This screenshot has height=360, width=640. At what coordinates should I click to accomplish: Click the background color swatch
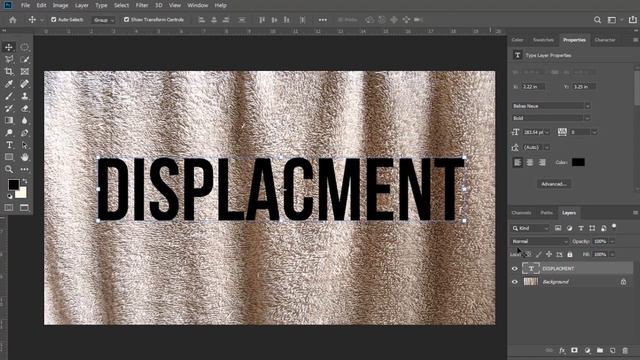[x=21, y=193]
